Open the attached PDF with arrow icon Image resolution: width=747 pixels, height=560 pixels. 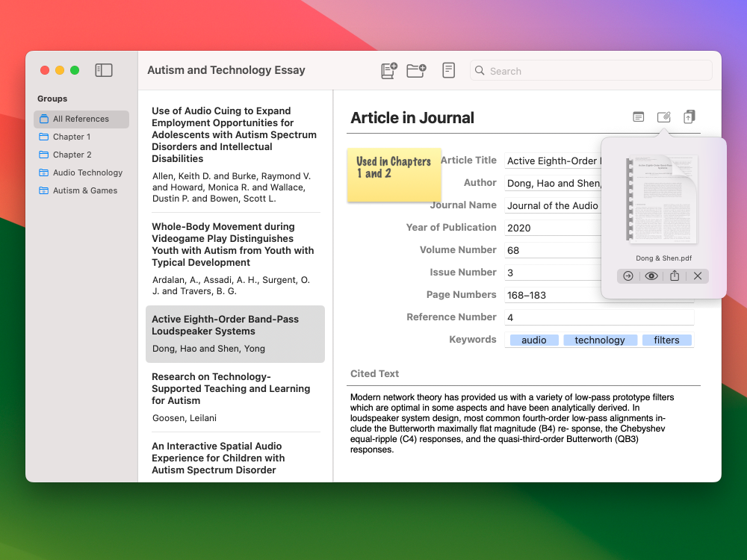pyautogui.click(x=628, y=276)
